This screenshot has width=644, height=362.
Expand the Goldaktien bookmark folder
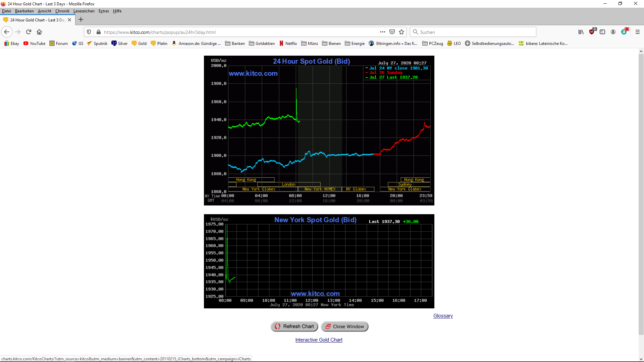pos(262,43)
